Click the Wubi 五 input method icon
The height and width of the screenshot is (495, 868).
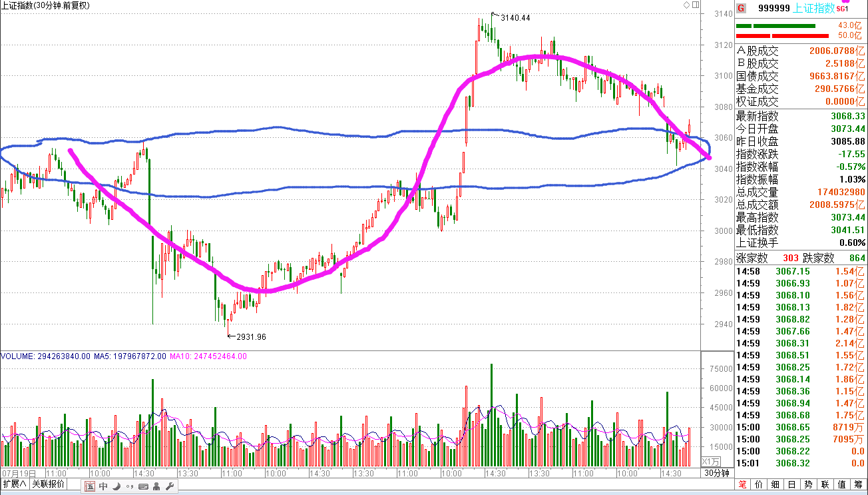coord(90,487)
